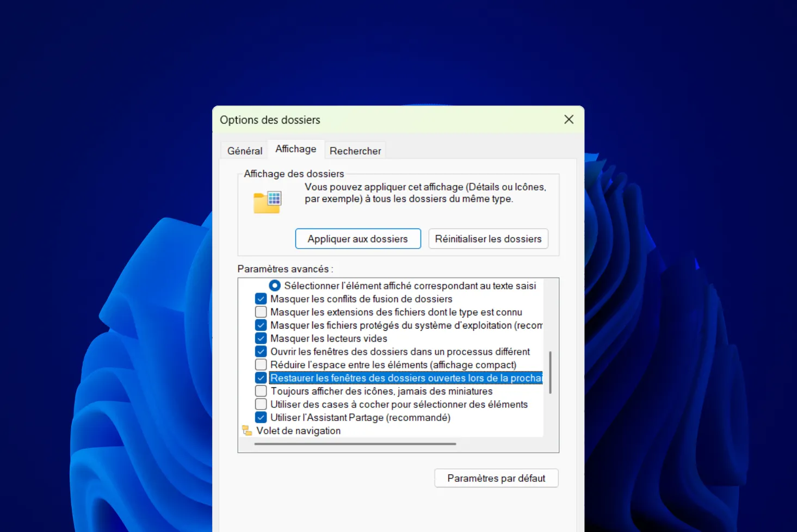
Task: Toggle Masquer les lecteurs vides checkbox
Action: [x=261, y=338]
